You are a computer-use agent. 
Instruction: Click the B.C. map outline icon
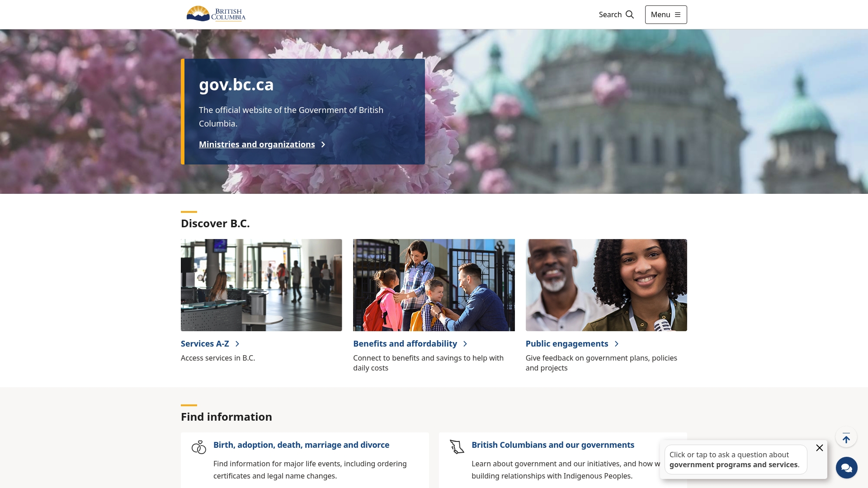pos(457,447)
